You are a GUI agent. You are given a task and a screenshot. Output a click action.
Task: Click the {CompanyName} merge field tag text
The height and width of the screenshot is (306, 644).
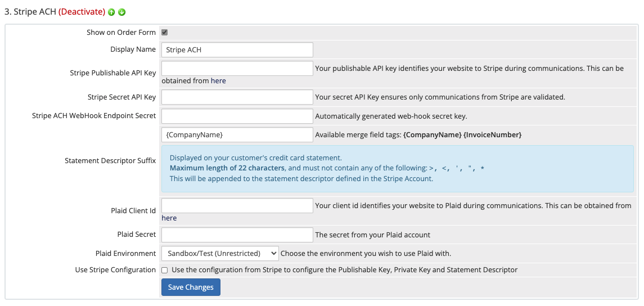point(431,135)
